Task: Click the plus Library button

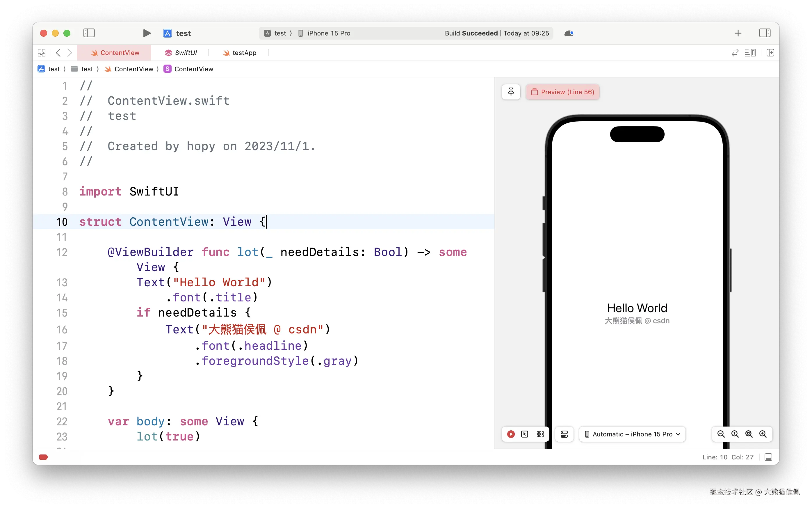Action: pyautogui.click(x=738, y=33)
